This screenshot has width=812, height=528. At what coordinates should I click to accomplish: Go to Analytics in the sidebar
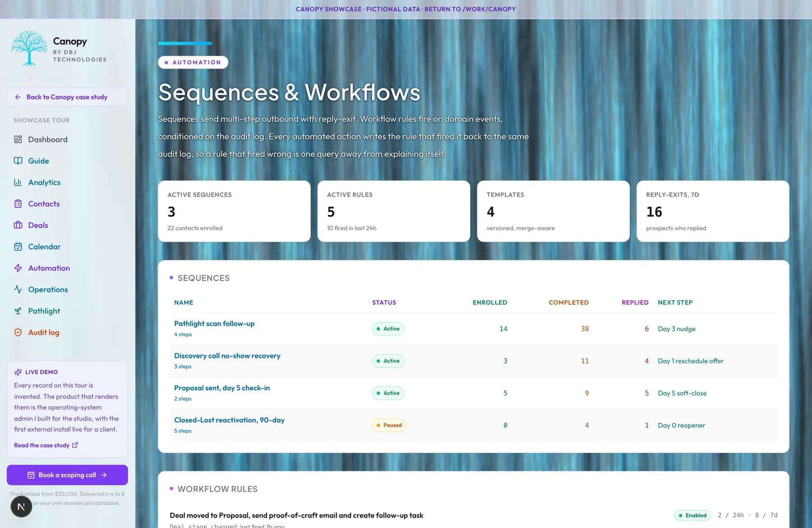[67, 182]
